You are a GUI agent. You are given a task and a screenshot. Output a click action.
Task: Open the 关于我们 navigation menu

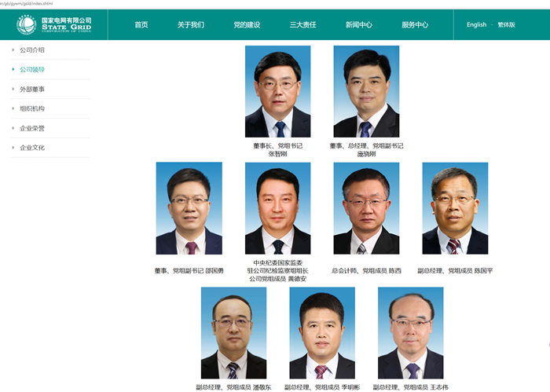(191, 24)
